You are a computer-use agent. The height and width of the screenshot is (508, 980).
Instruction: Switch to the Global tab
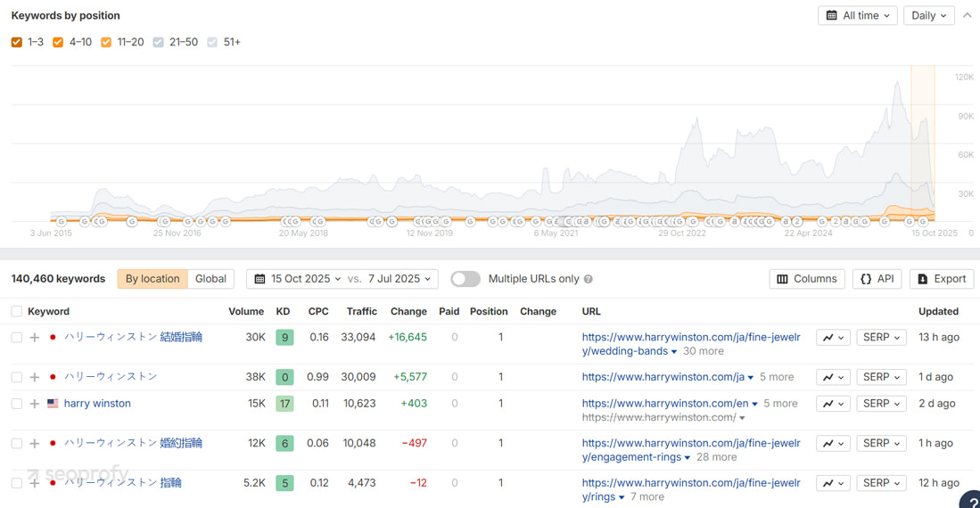(x=210, y=279)
